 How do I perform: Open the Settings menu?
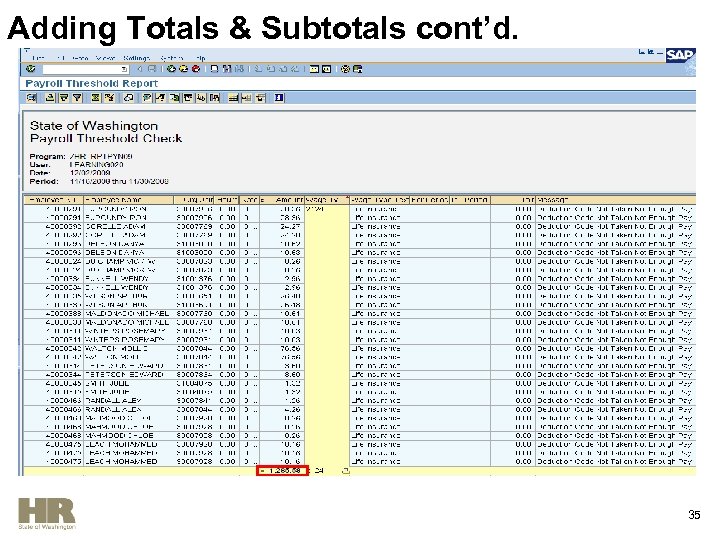tap(137, 58)
